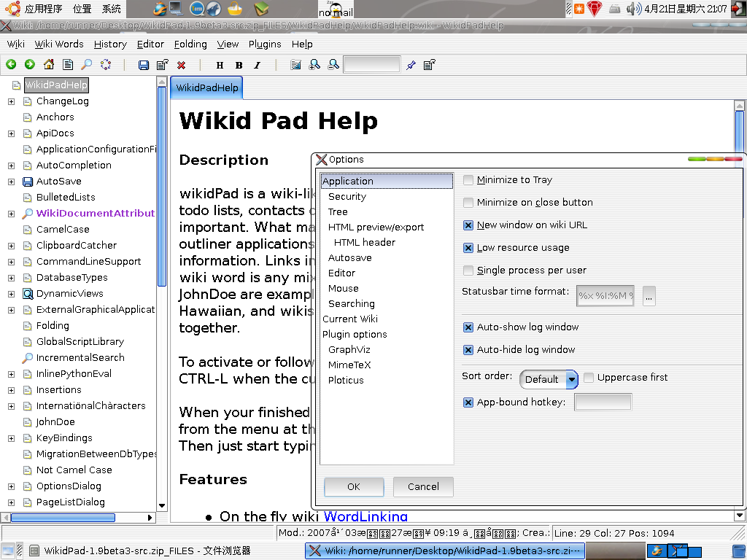This screenshot has height=560, width=747.
Task: Toggle italic with the I icon
Action: pos(258,65)
